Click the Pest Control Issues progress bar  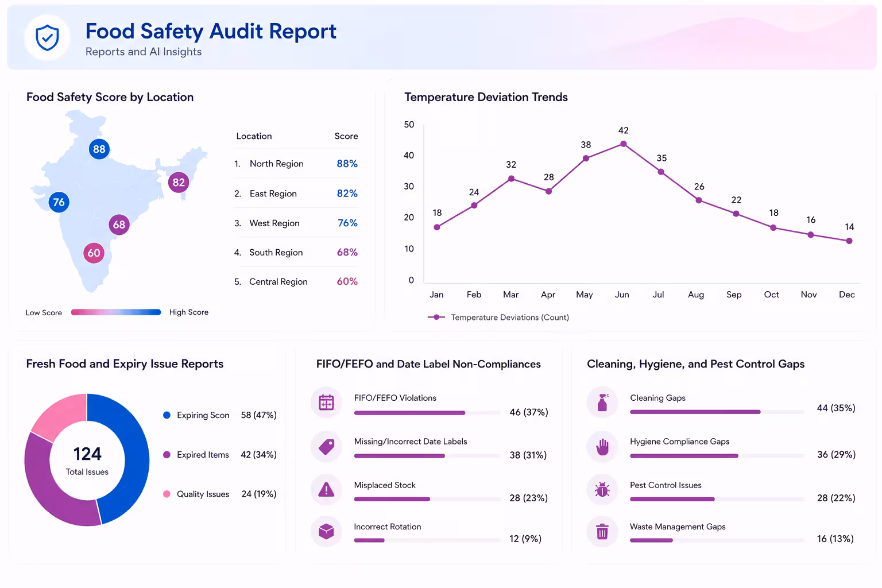717,499
